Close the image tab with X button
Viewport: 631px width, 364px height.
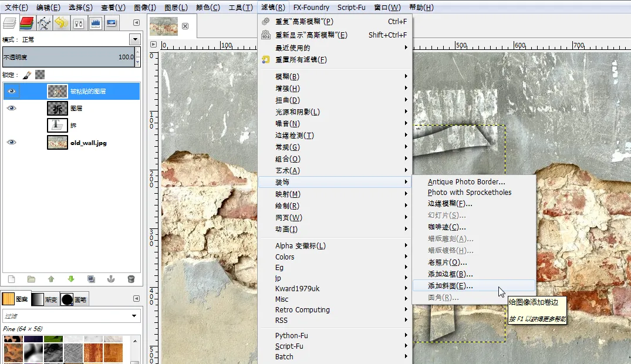point(185,26)
